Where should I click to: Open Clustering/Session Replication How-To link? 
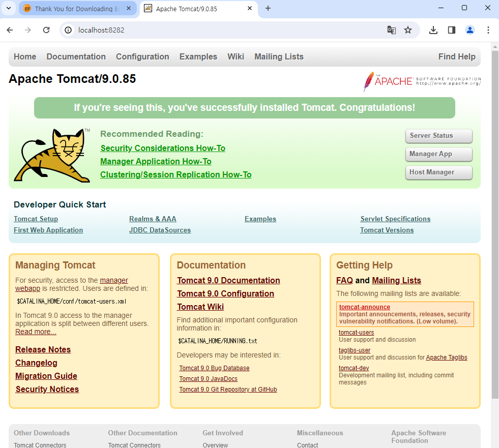click(176, 175)
